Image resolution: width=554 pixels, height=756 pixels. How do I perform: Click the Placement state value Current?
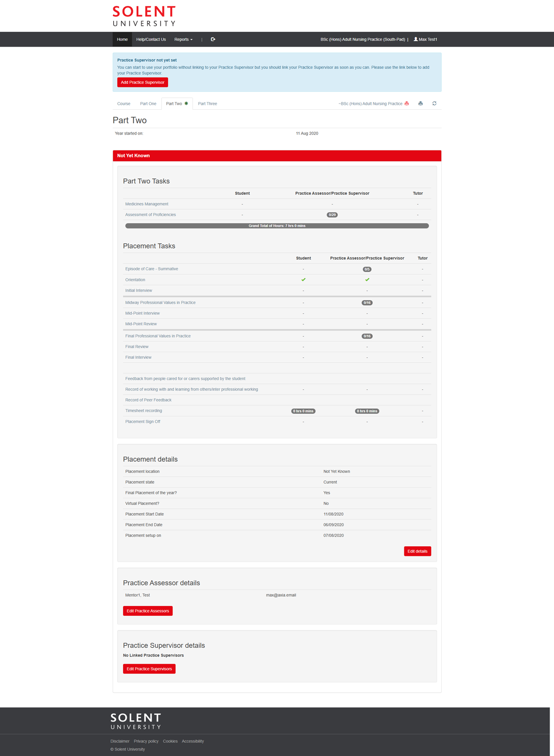coord(330,482)
